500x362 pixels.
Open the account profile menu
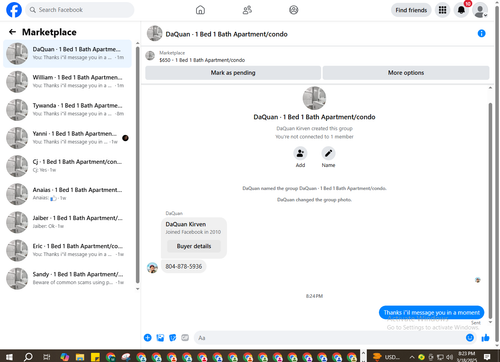click(x=480, y=10)
